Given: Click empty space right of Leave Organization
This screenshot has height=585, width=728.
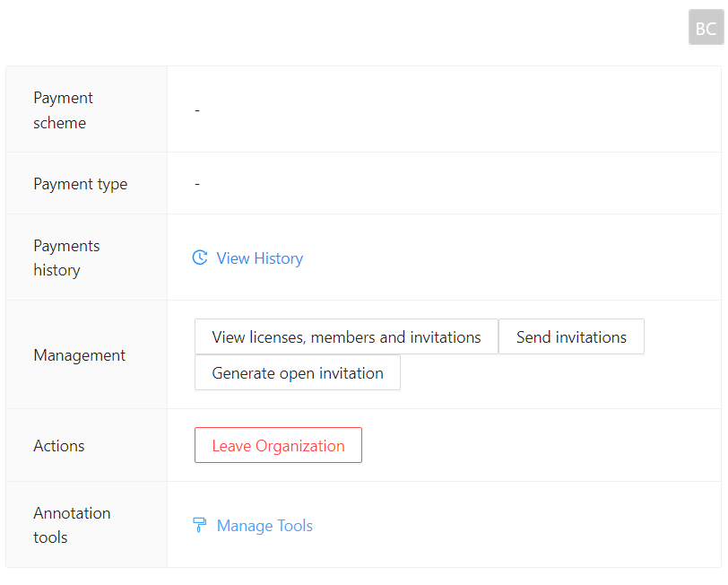Looking at the screenshot, I should [538, 446].
